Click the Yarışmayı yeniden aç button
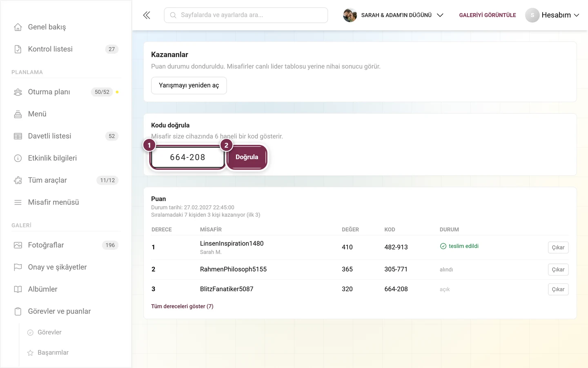The width and height of the screenshot is (588, 368). 189,85
